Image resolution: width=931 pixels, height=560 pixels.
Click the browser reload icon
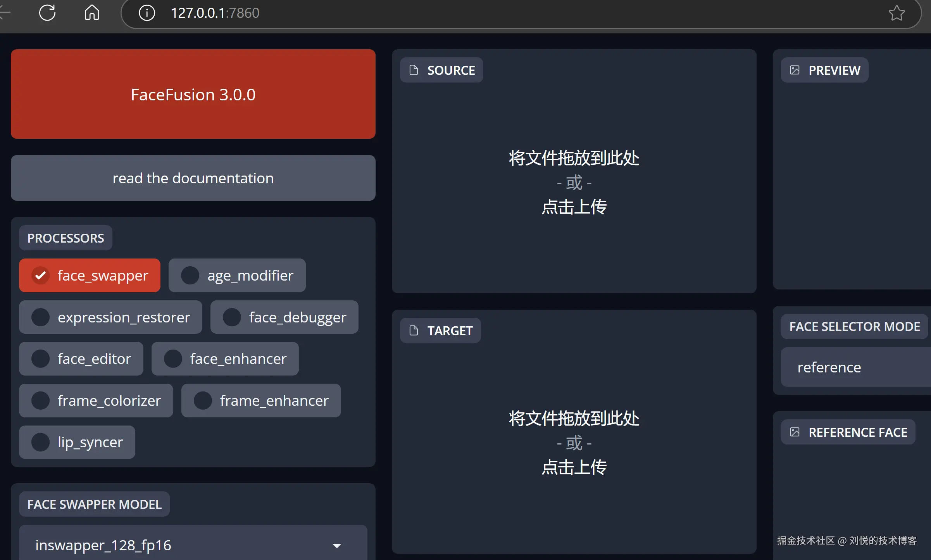coord(47,13)
